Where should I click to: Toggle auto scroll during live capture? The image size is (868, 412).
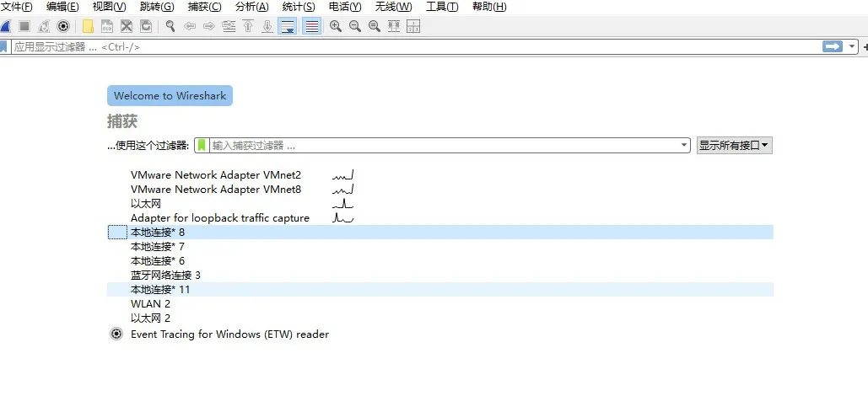point(288,26)
